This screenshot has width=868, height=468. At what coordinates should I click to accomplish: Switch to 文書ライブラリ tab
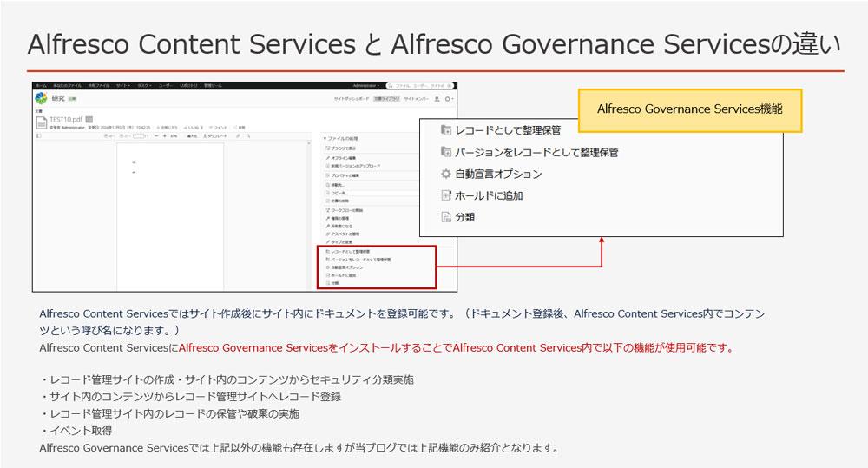(x=386, y=99)
